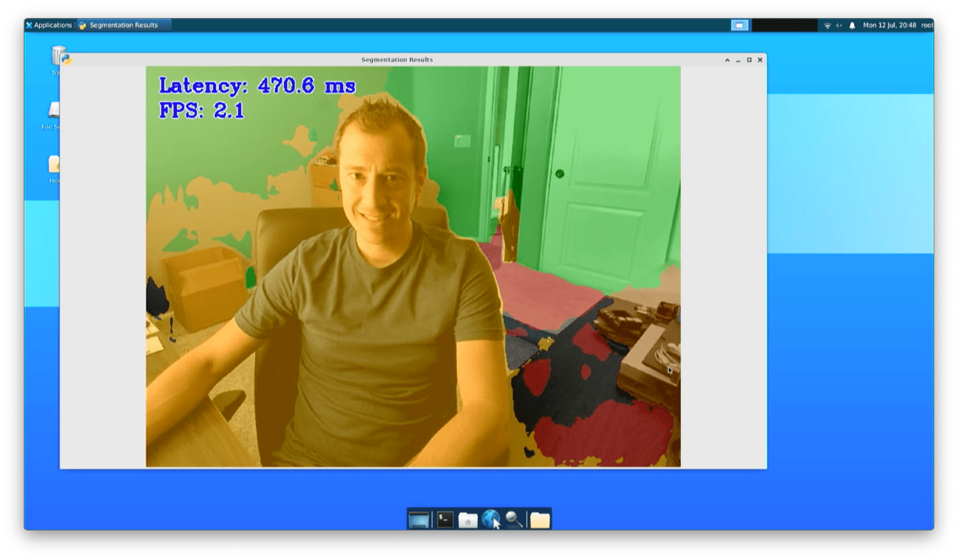This screenshot has width=958, height=560.
Task: Open the Applications menu
Action: point(49,25)
